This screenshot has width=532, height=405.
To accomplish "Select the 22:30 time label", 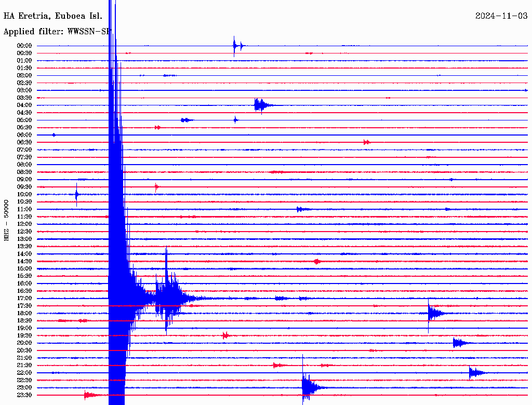I will (x=24, y=380).
